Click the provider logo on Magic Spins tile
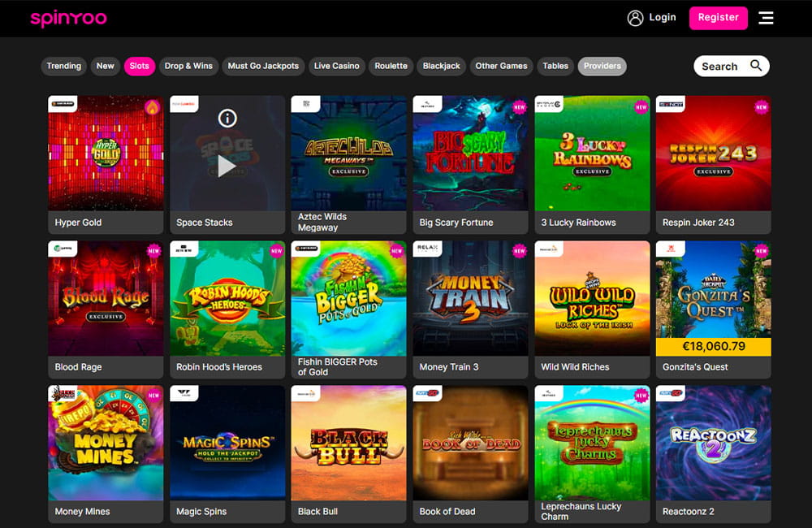Screen dimensions: 812x528 (184, 393)
